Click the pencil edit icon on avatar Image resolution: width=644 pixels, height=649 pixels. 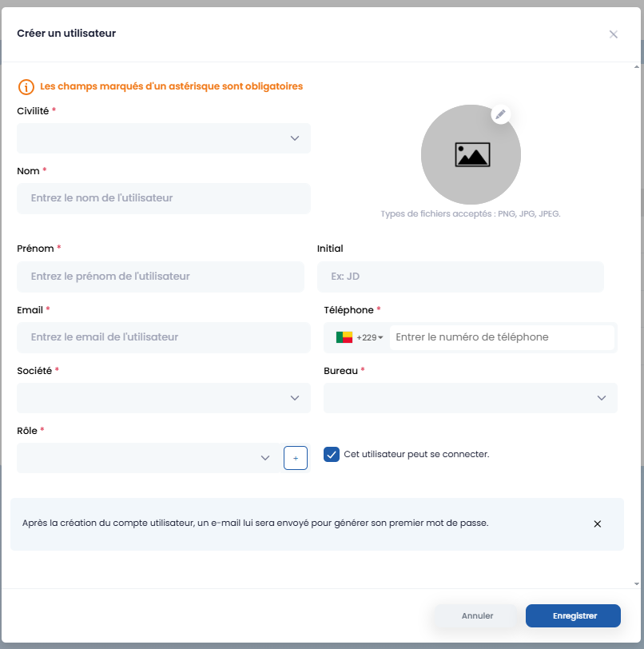(501, 114)
